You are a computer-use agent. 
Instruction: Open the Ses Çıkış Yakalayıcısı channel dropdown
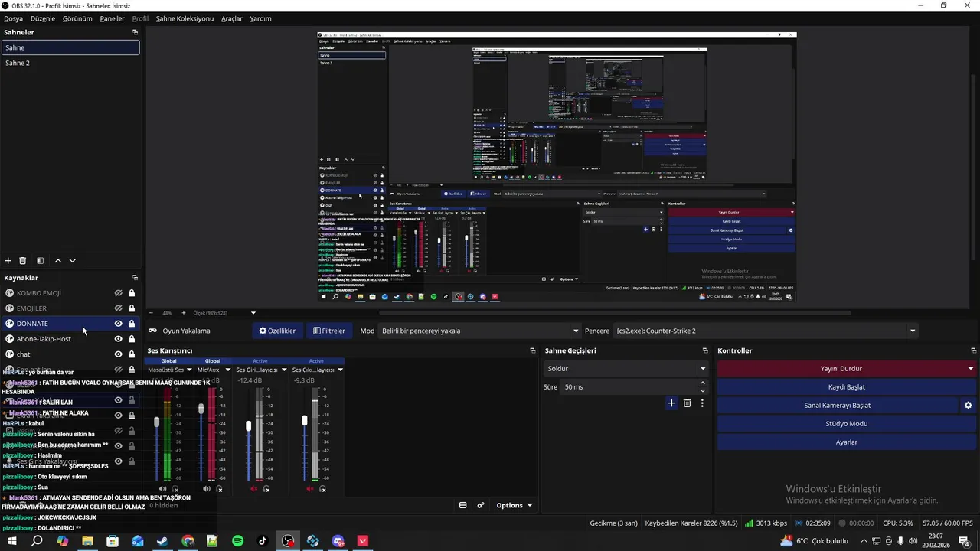[x=340, y=370]
